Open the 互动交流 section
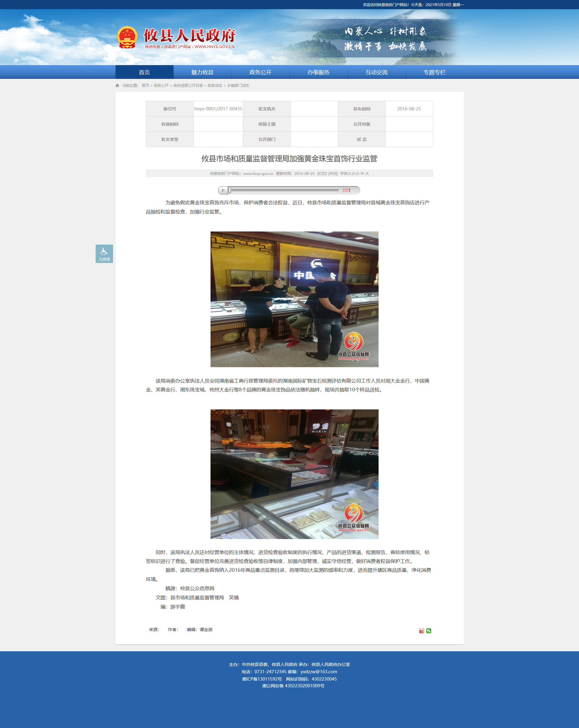 [x=376, y=72]
